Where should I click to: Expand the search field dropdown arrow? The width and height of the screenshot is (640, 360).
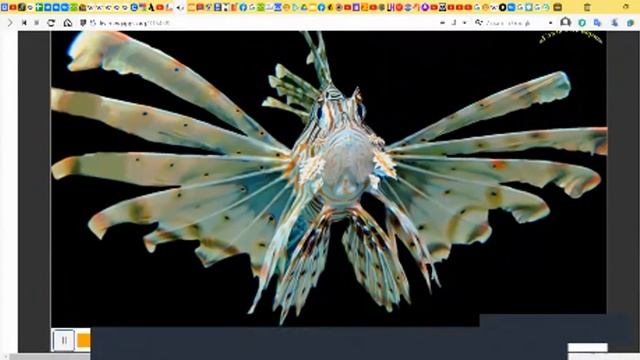coord(551,23)
